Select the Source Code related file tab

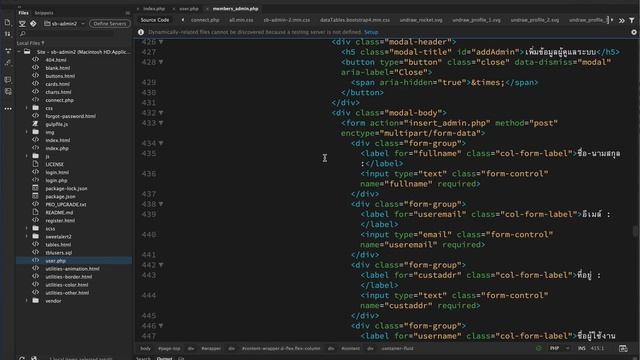point(155,20)
